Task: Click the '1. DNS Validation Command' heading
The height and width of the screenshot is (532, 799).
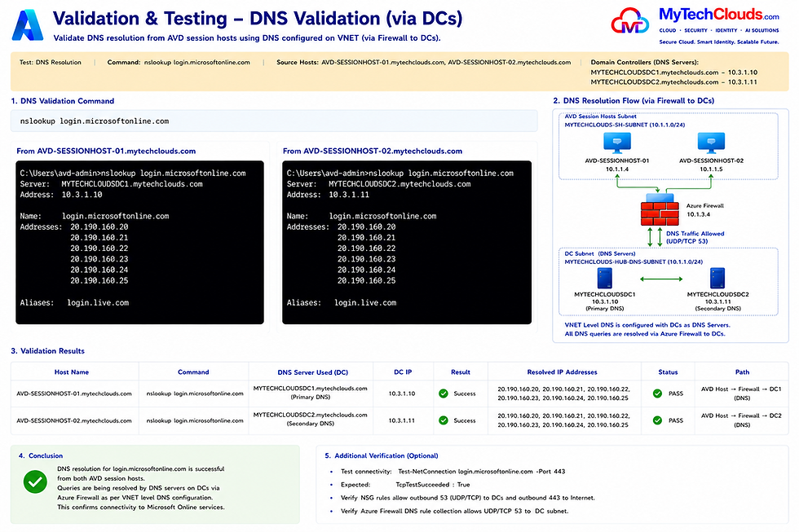Action: (x=63, y=101)
